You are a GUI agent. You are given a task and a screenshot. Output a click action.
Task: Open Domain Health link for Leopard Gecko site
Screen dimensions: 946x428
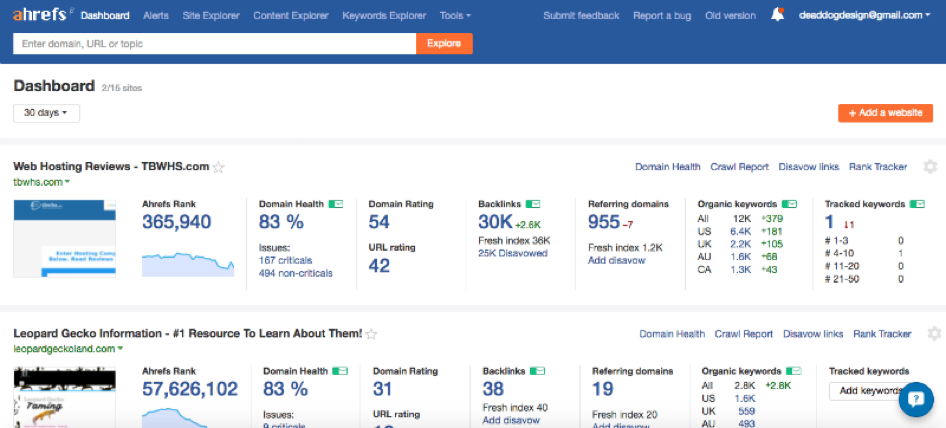coord(672,333)
